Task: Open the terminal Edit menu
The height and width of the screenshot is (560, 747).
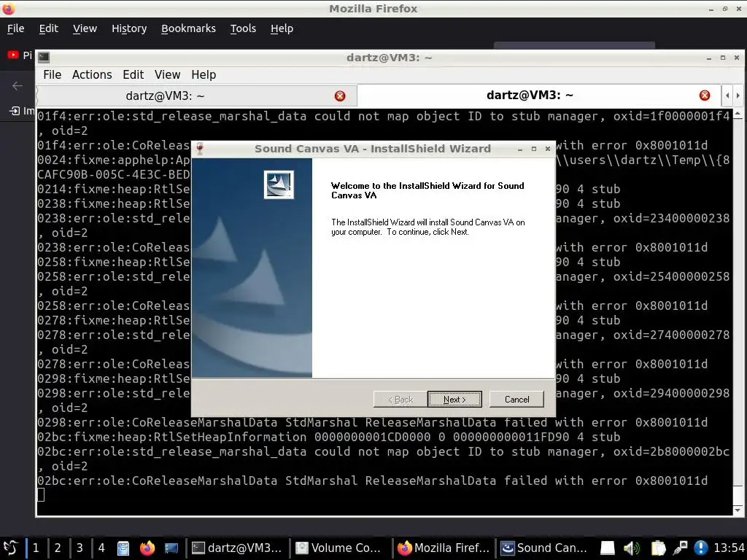Action: click(133, 75)
